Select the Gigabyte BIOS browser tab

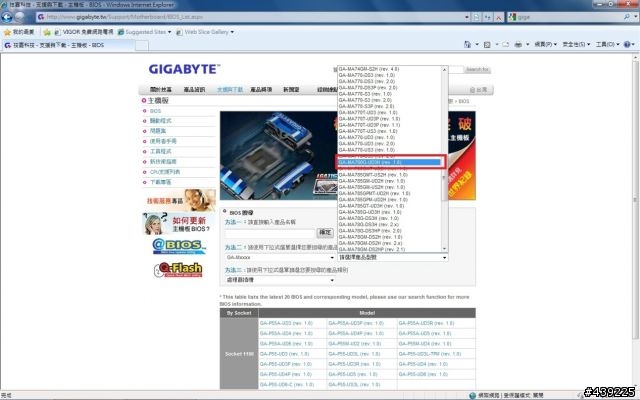click(67, 45)
